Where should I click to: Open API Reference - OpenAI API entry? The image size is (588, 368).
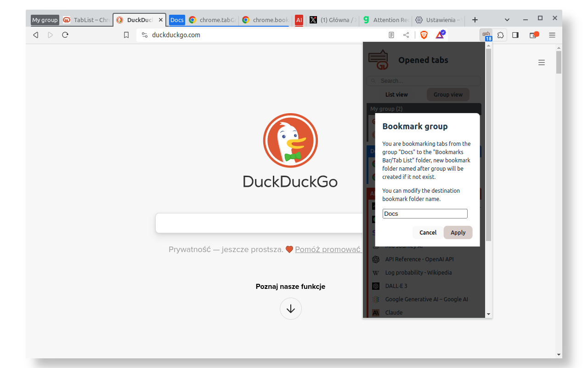pos(419,259)
